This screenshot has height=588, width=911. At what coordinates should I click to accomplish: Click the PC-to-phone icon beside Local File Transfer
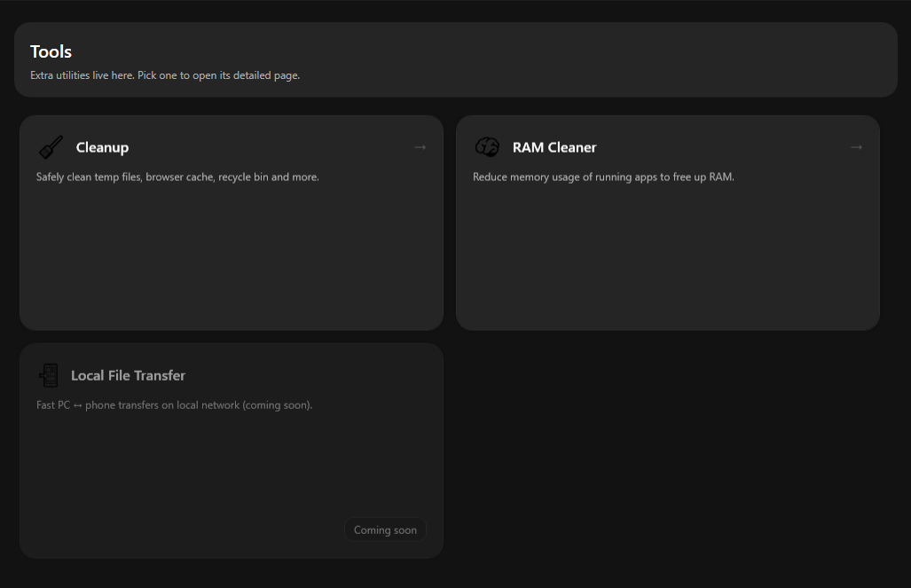point(48,375)
